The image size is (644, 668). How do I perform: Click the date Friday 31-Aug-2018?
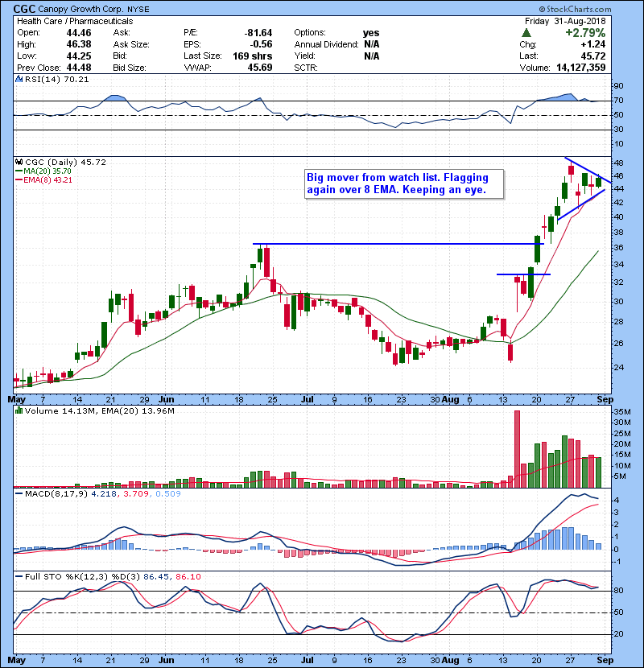point(565,21)
